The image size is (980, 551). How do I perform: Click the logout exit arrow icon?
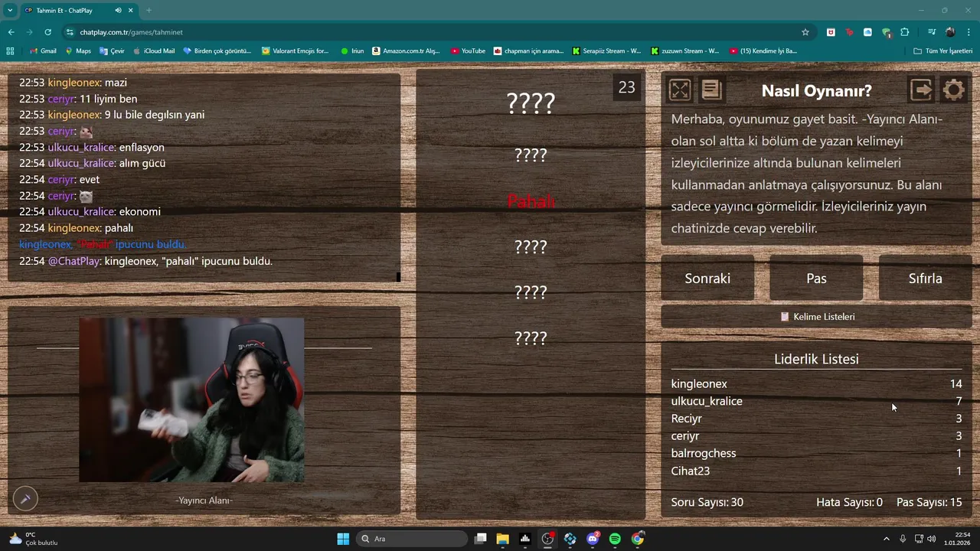(x=921, y=90)
